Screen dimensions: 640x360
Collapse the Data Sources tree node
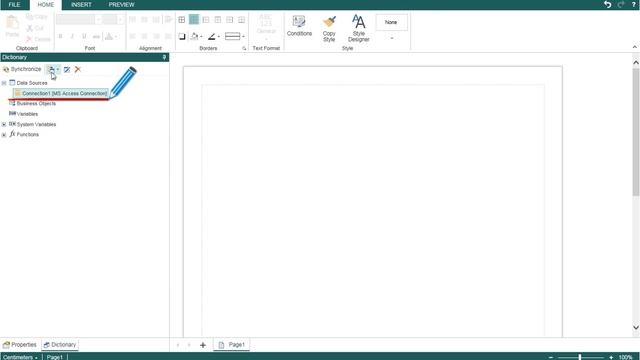4,83
